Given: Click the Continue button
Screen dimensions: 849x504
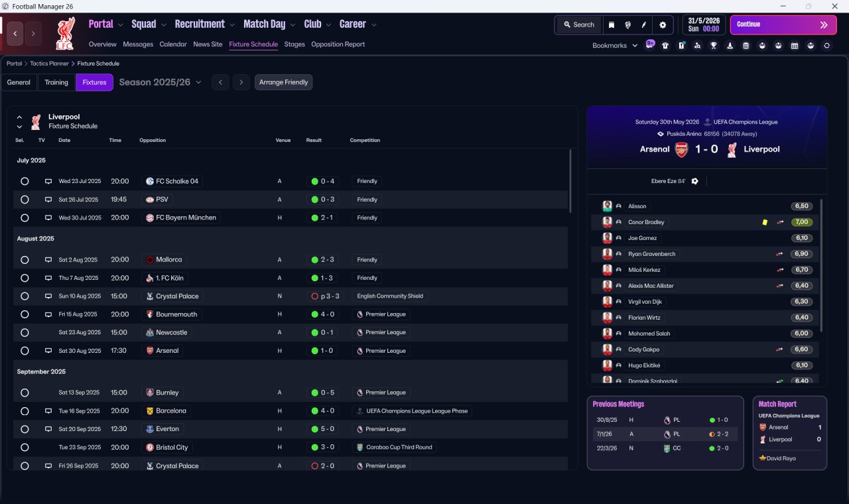Looking at the screenshot, I should point(783,25).
